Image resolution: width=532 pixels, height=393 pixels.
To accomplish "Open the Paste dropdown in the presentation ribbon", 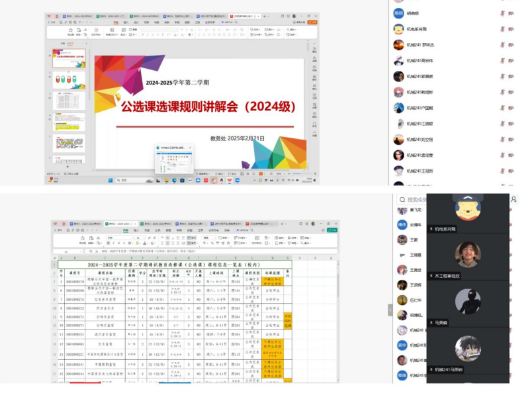I will click(79, 34).
